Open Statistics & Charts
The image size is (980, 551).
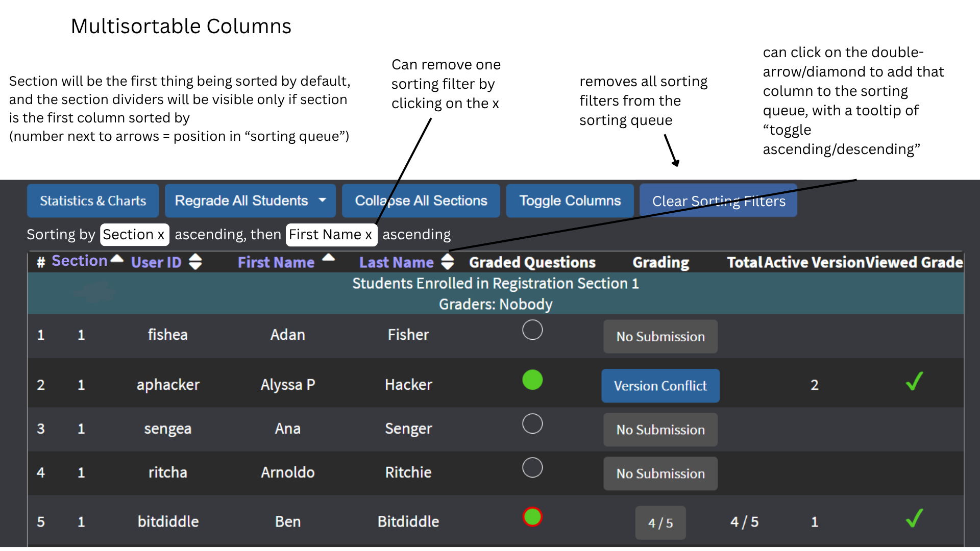pos(93,201)
